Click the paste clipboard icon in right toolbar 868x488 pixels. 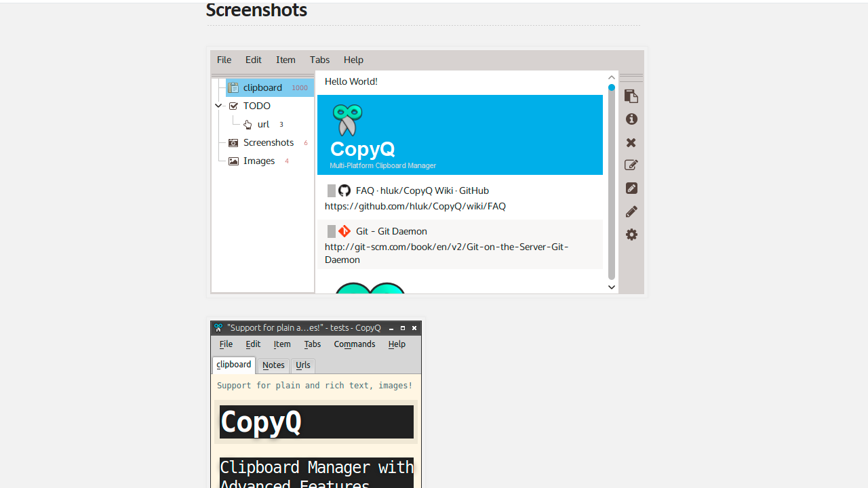tap(631, 96)
